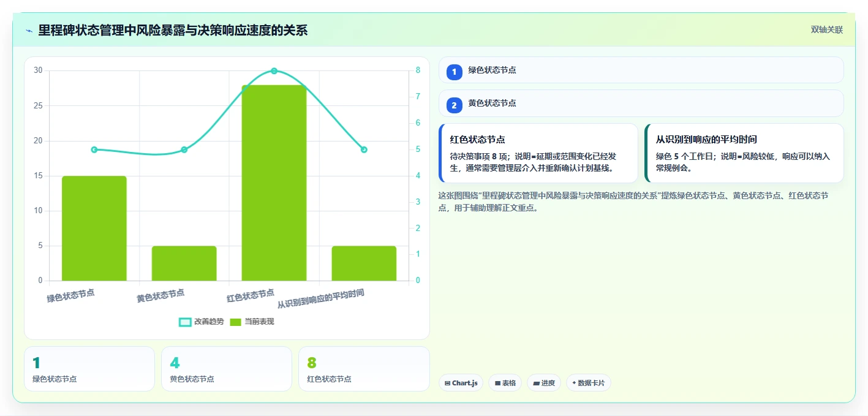Click the icon inside the Chart.js tag
The image size is (868, 416).
(448, 384)
